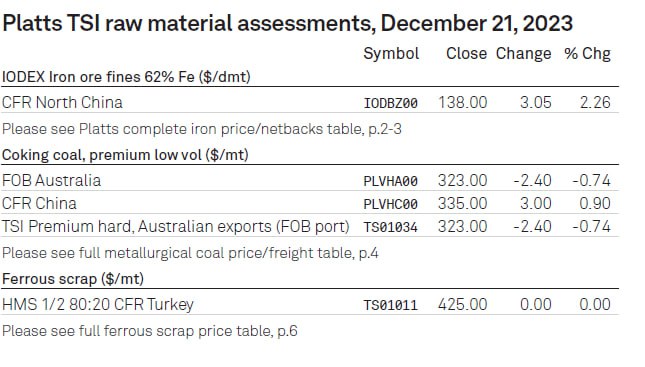Screen dimensions: 645x367
Task: Click the CFR North China row label
Action: [x=62, y=102]
